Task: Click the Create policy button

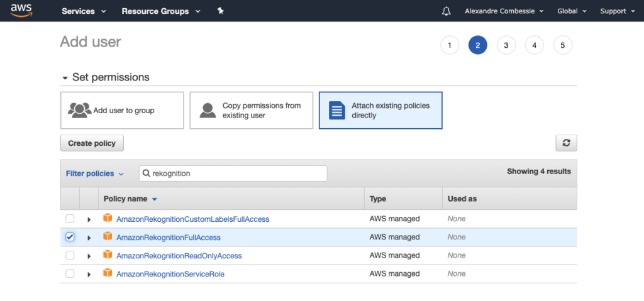Action: pos(92,143)
